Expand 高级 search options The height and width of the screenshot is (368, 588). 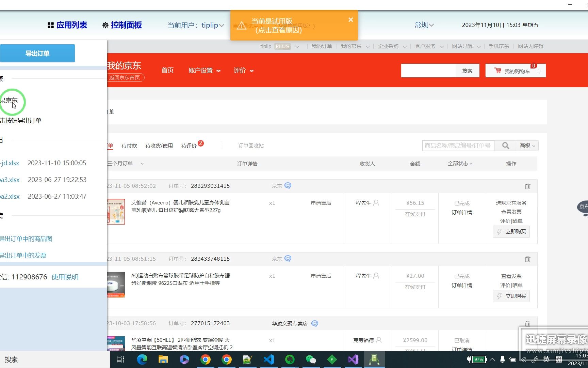(x=528, y=145)
